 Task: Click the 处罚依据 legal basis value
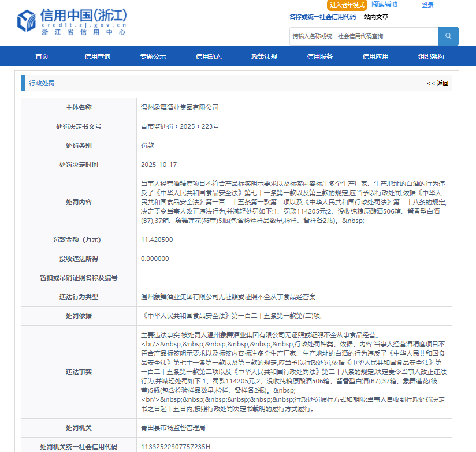coord(231,316)
